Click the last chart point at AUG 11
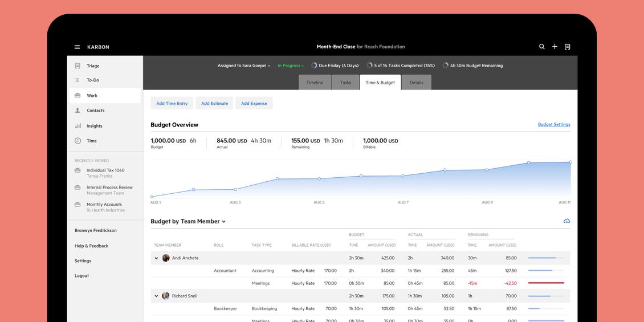This screenshot has height=322, width=644. pos(570,162)
